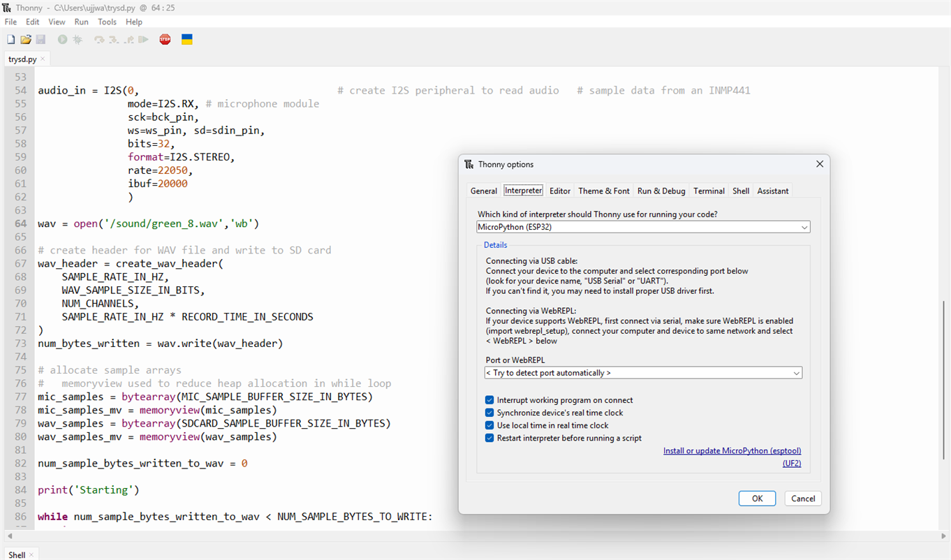
Task: Click the Open file folder icon
Action: (26, 40)
